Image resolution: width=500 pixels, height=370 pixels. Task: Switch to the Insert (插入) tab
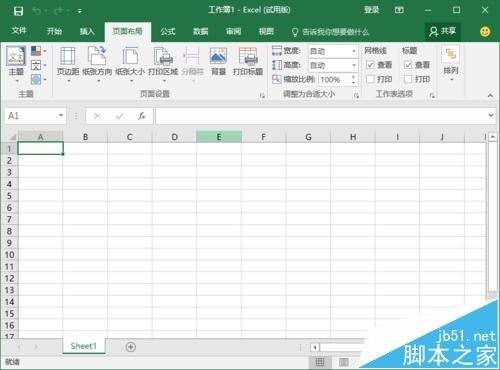pos(87,31)
